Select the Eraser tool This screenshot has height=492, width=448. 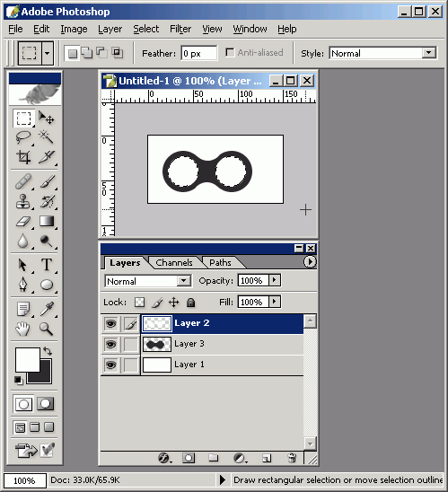(23, 221)
